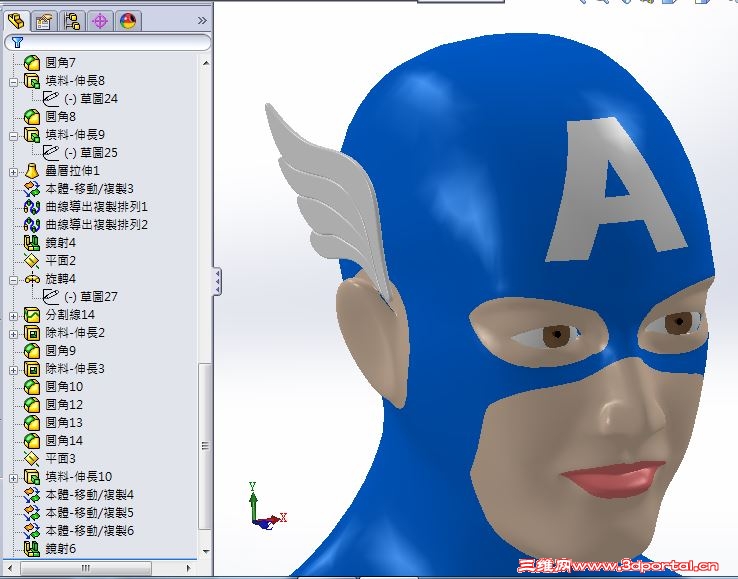Screen dimensions: 738x579
Task: Select the 圓角13 fillet icon
Action: click(x=32, y=423)
